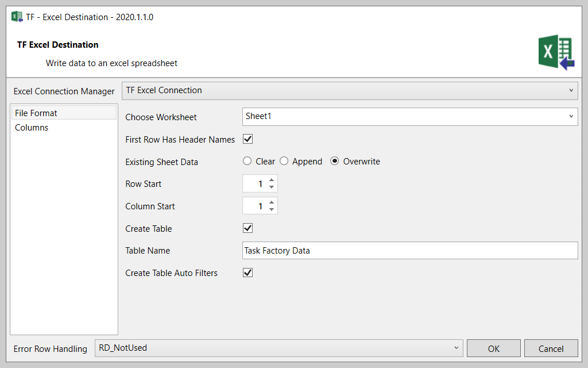Viewport: 588px width, 368px height.
Task: Select the Clear radio option
Action: coord(247,161)
